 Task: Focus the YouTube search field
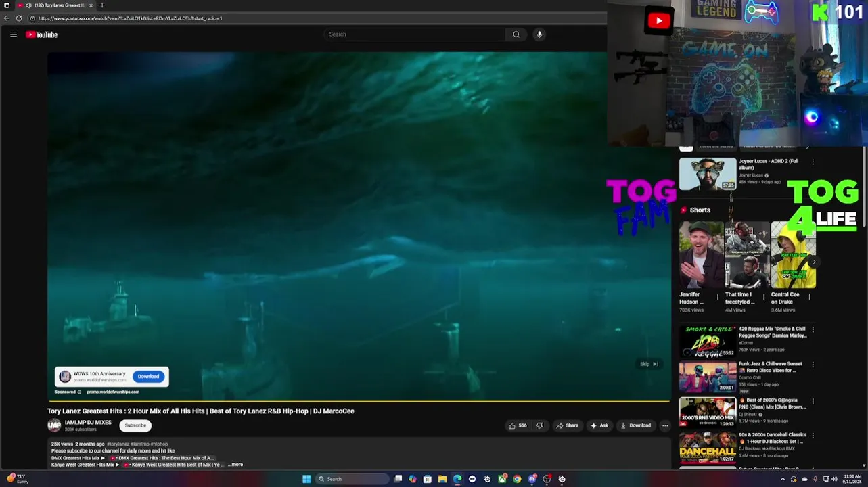415,34
